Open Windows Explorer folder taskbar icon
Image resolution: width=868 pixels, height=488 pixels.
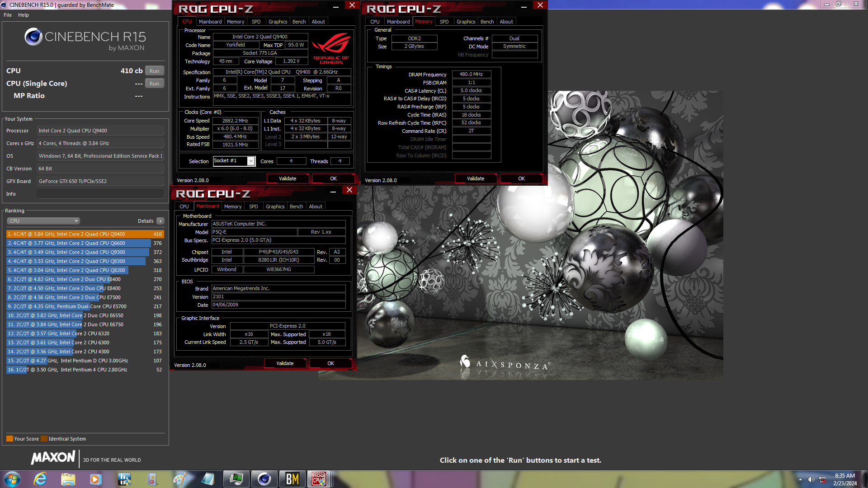pos(68,479)
